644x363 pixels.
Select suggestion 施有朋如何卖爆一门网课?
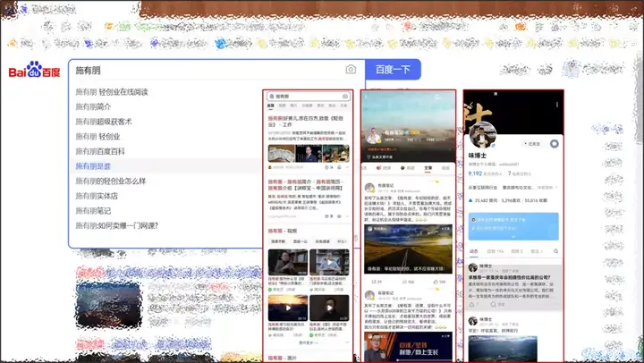pyautogui.click(x=117, y=225)
